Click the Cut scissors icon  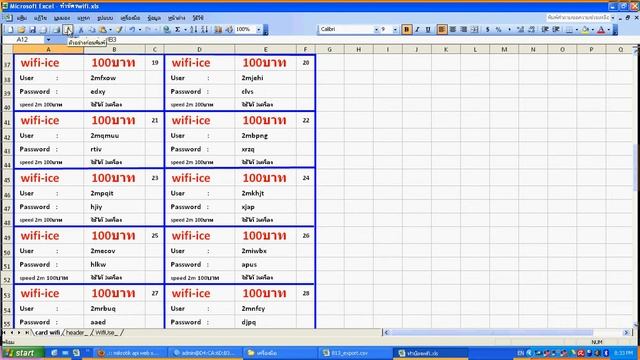81,29
